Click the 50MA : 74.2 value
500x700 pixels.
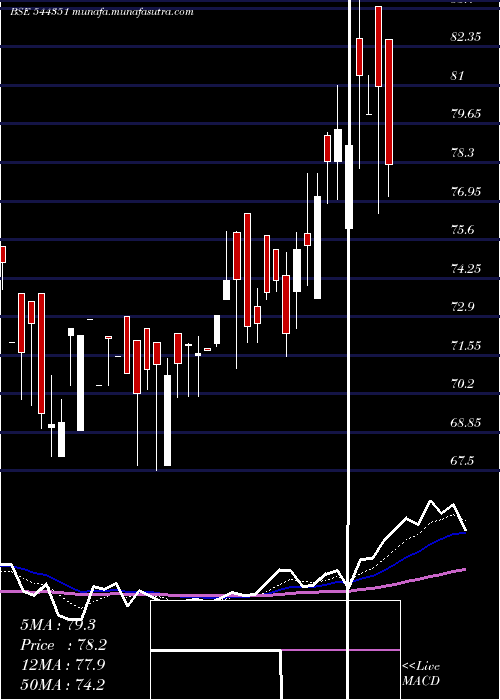click(62, 684)
